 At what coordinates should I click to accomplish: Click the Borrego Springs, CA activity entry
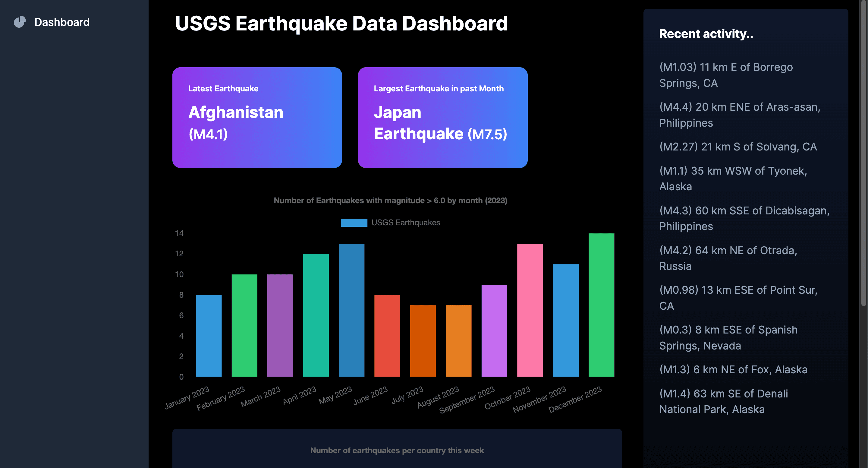coord(726,75)
